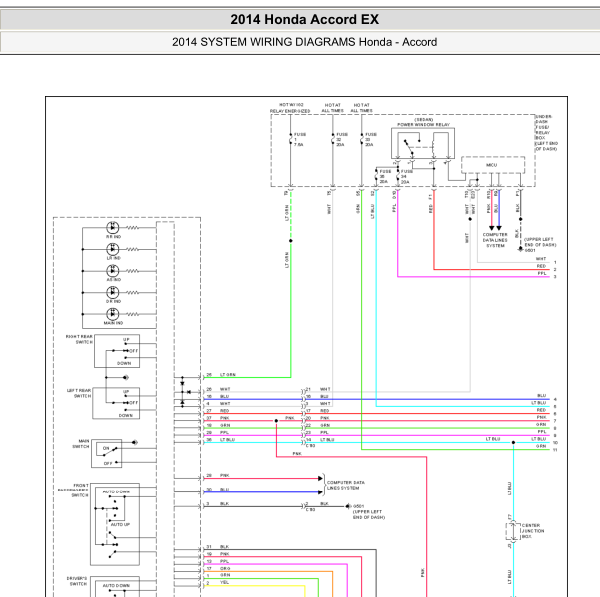600x597 pixels.
Task: Click the 'MICU' module box
Action: (493, 165)
